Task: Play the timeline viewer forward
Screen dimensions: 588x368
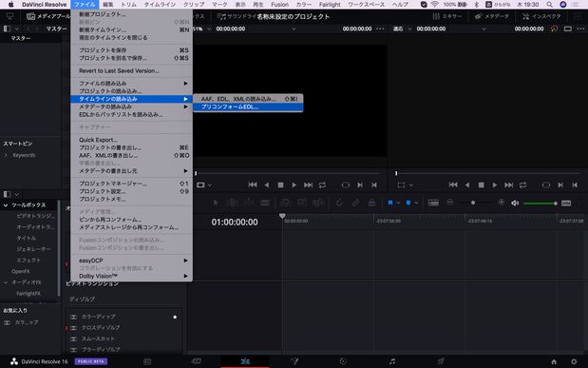Action: click(495, 185)
